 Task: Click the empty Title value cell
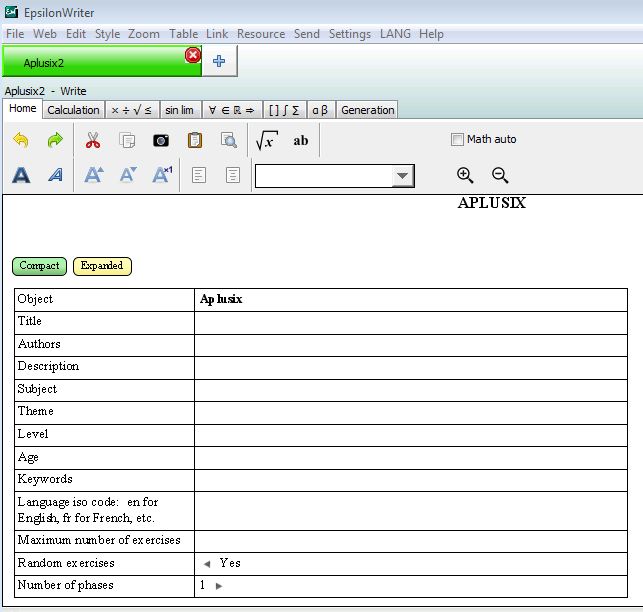tap(410, 323)
